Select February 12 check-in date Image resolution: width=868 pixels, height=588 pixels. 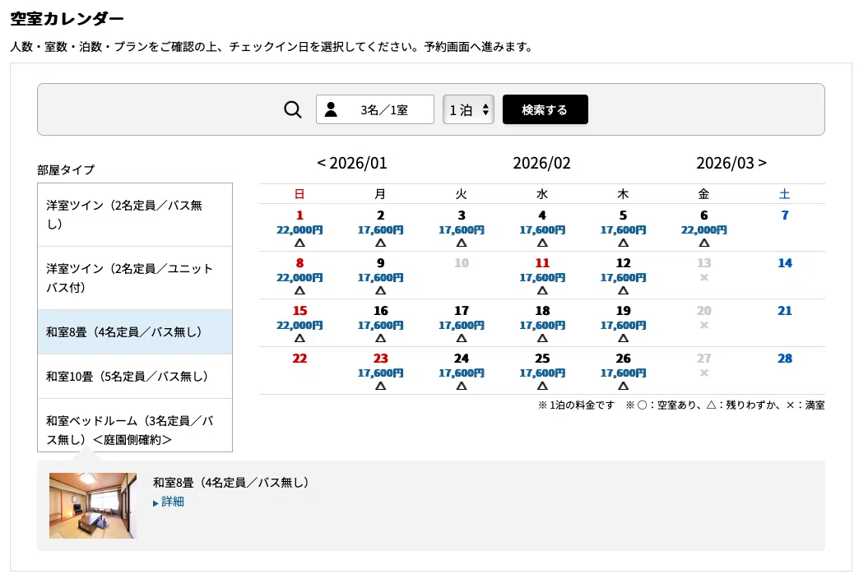[x=623, y=275]
